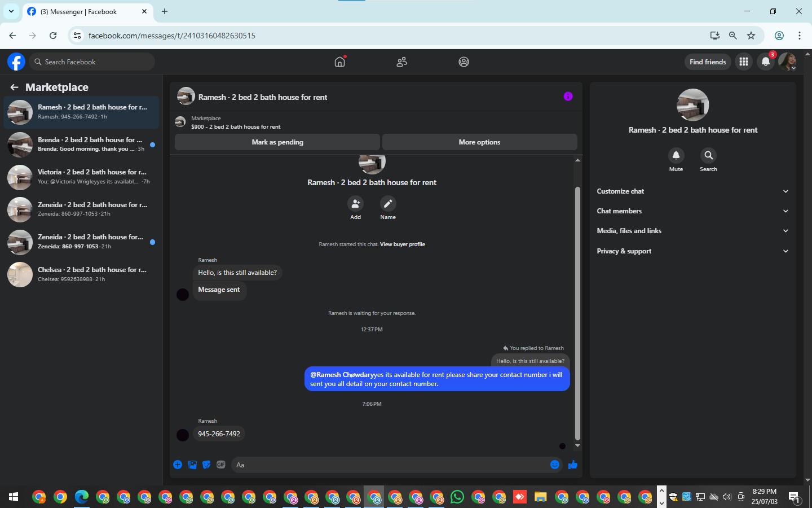Click message bubble 945-266-7492
Screen dimensions: 812x508
219,433
